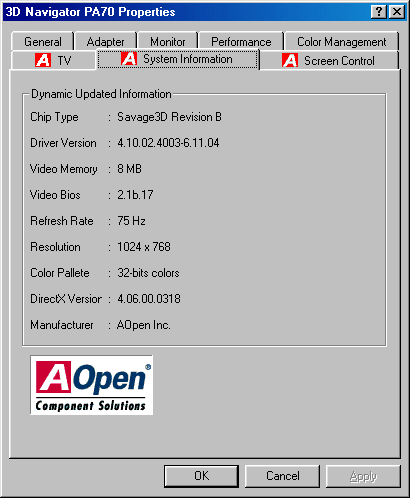
Task: Click the AOpen icon on Screen Control tab
Action: (x=290, y=60)
